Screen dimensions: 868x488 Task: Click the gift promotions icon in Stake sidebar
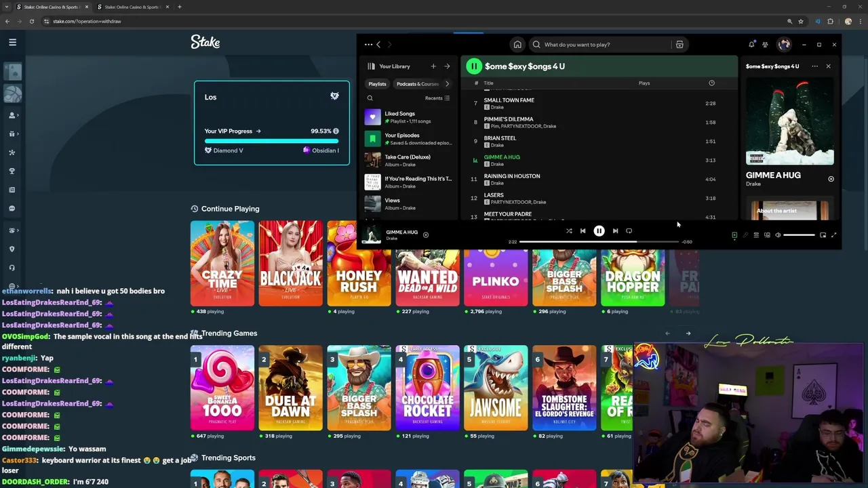(12, 134)
